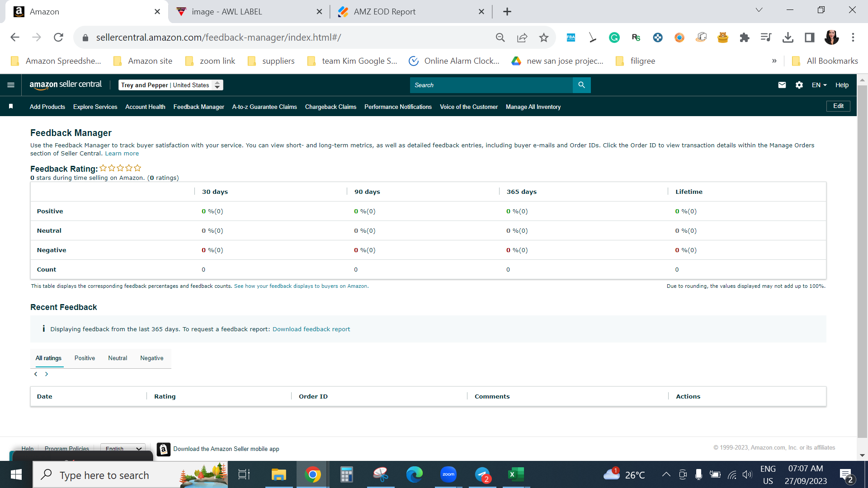Viewport: 868px width, 488px height.
Task: Open Performance Notifications
Action: click(398, 107)
